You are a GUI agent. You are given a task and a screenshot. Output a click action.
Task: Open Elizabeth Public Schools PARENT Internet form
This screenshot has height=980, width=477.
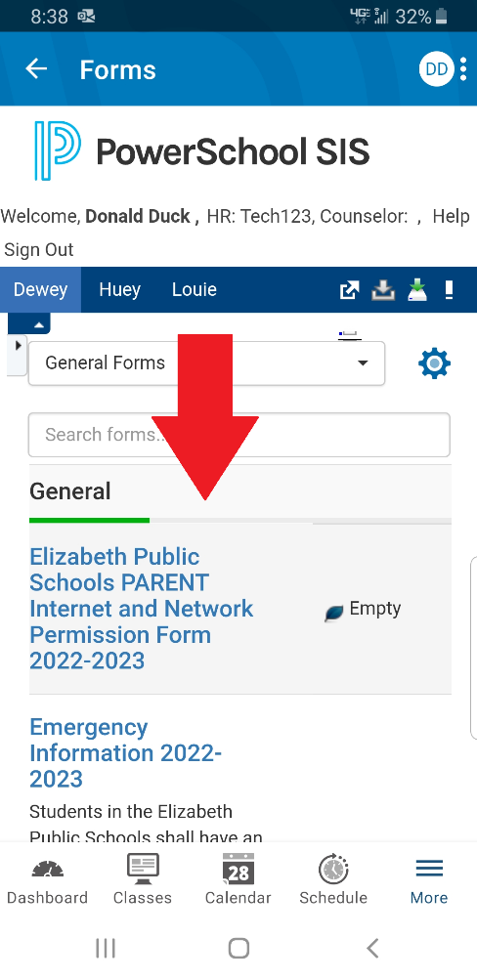(142, 608)
